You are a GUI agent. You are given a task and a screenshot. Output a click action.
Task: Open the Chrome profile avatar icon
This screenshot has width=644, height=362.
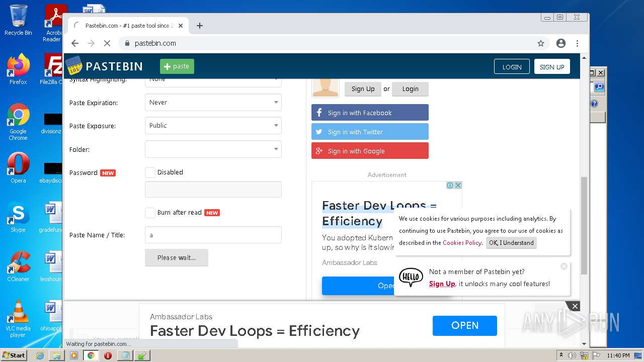[x=561, y=43]
